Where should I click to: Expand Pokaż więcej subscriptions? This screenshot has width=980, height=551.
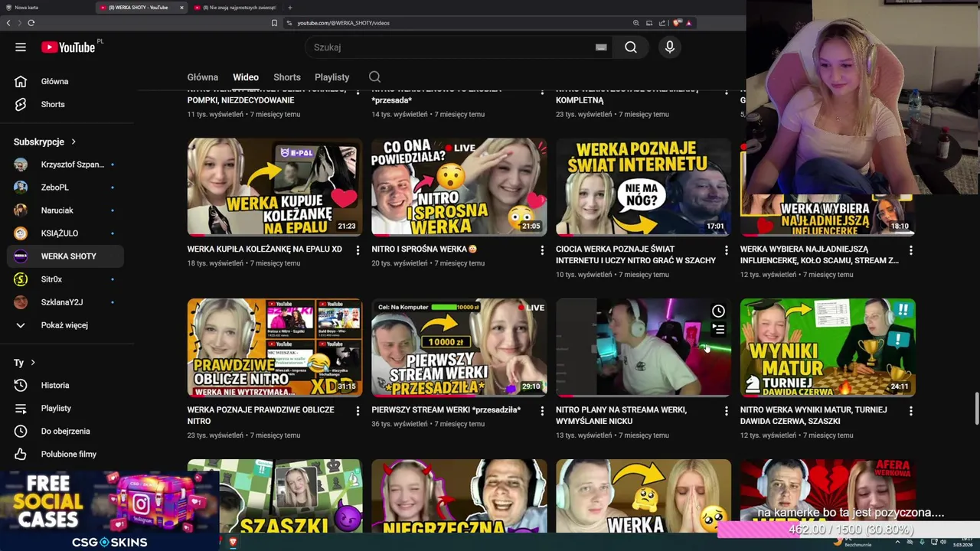(66, 325)
